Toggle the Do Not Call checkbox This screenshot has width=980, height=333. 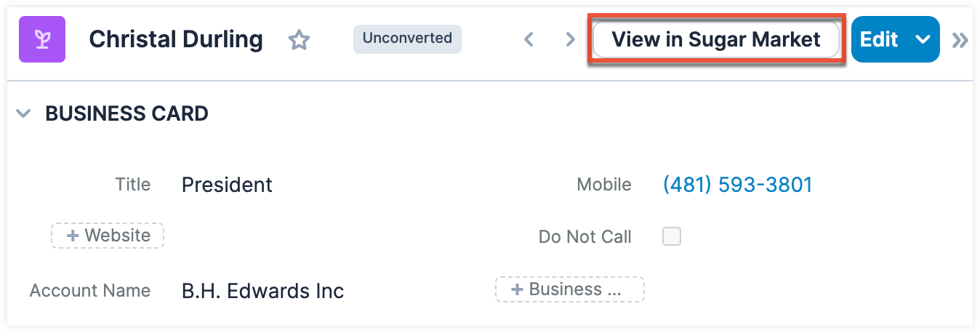(672, 236)
